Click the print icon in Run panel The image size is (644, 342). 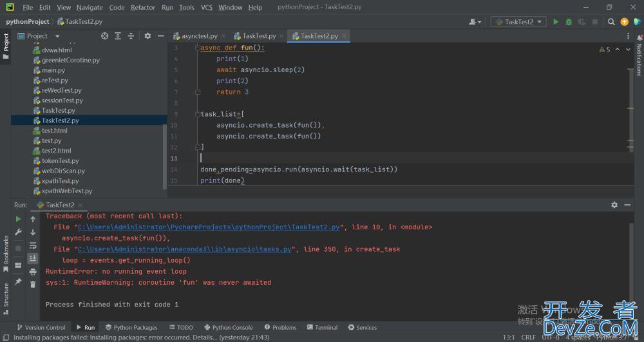[33, 271]
